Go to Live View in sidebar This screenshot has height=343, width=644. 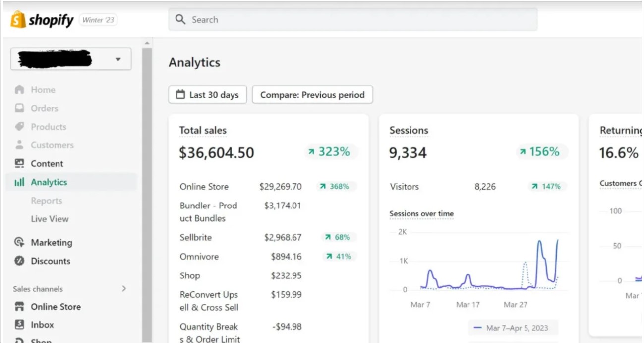pyautogui.click(x=50, y=219)
